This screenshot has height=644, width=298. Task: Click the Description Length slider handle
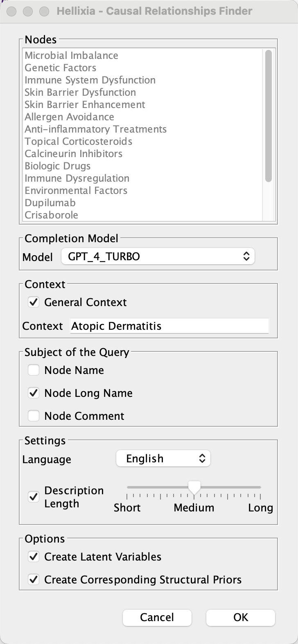point(194,487)
